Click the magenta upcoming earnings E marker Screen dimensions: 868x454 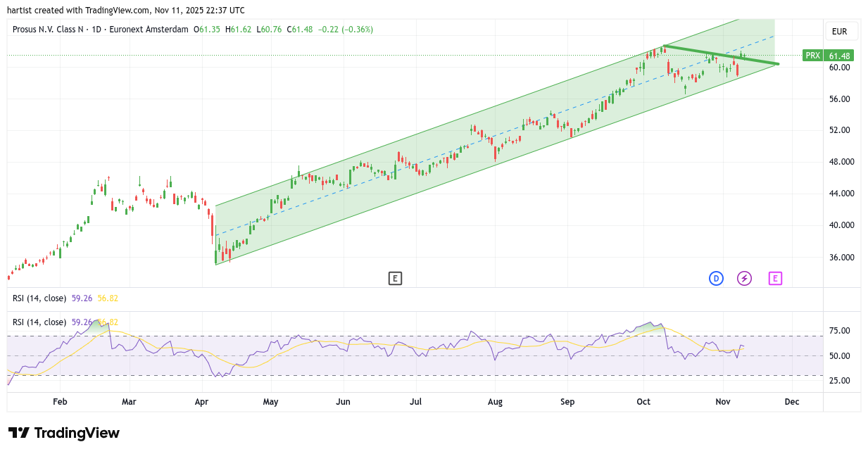(x=775, y=278)
